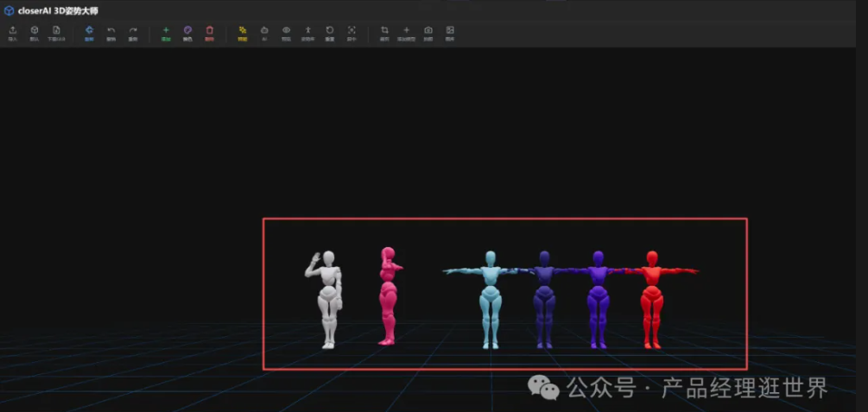Open the AI robot tool
The image size is (868, 412).
pyautogui.click(x=264, y=30)
